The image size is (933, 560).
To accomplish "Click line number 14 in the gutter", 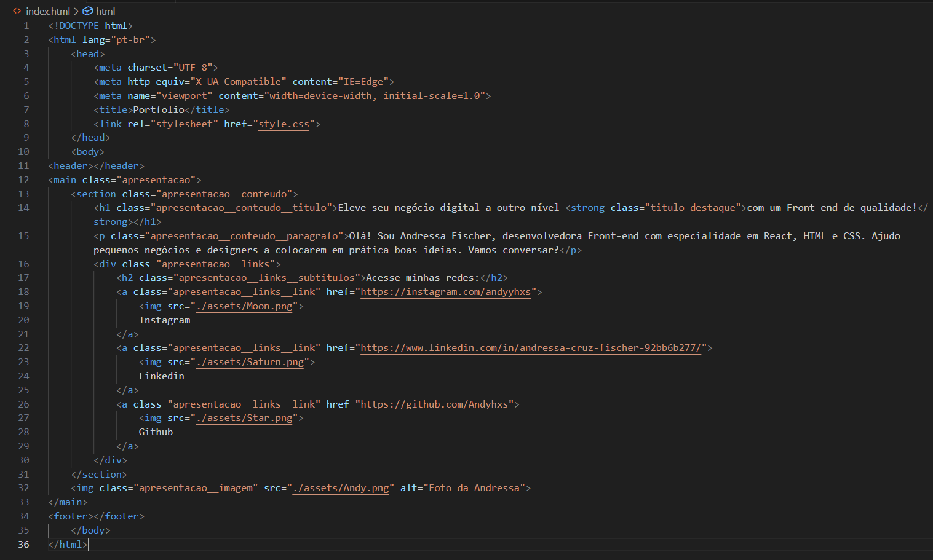I will click(23, 207).
